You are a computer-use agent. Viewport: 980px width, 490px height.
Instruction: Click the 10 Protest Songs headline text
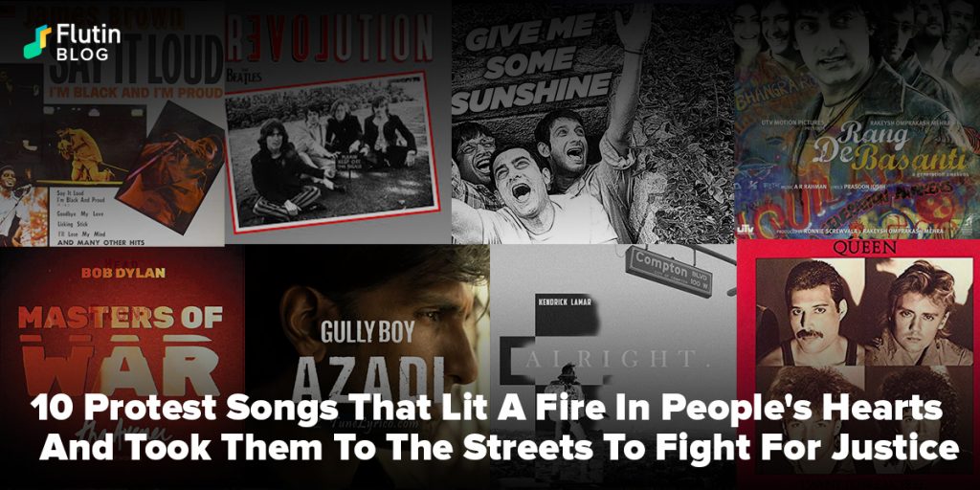(x=494, y=428)
